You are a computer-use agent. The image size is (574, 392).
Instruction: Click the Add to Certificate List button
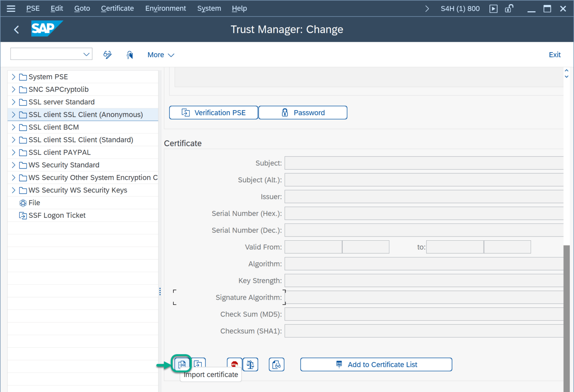pos(376,364)
